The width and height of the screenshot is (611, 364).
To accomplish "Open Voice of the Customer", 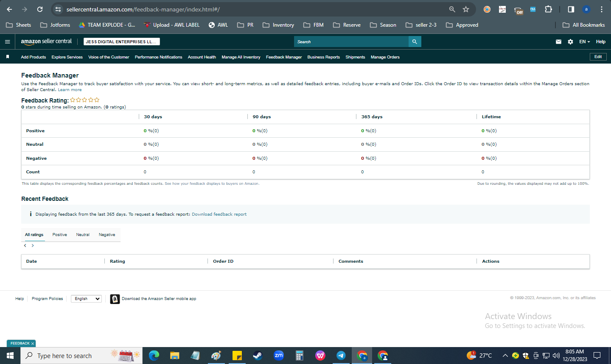I will click(x=109, y=57).
